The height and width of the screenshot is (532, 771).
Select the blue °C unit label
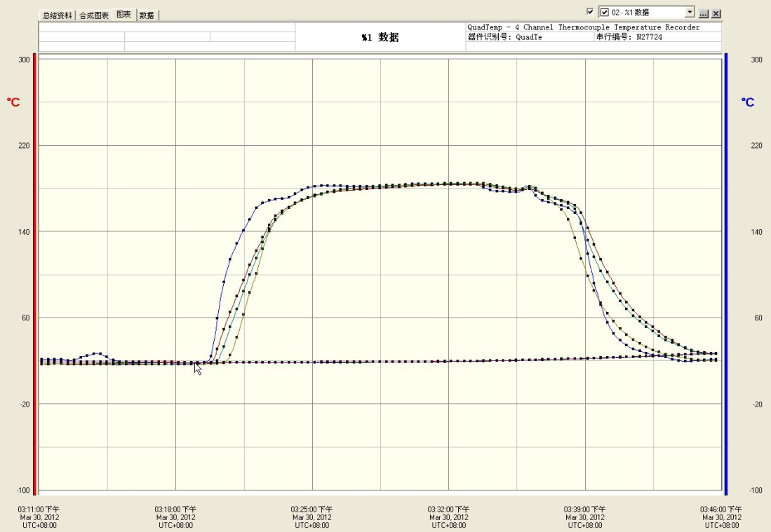click(748, 102)
